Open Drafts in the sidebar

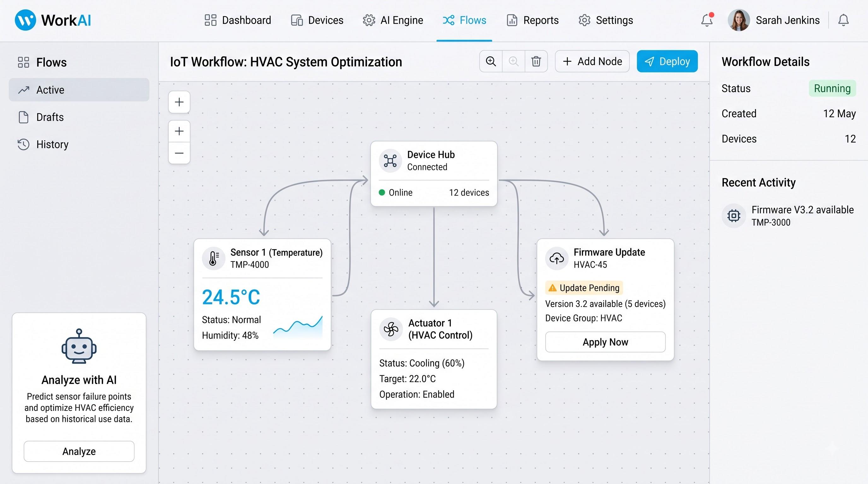(79, 117)
